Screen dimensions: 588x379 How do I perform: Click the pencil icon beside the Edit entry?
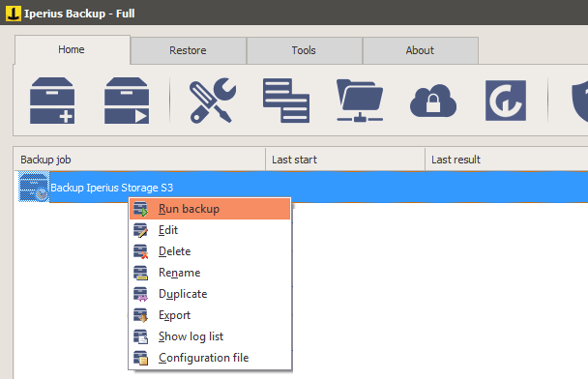pos(141,230)
